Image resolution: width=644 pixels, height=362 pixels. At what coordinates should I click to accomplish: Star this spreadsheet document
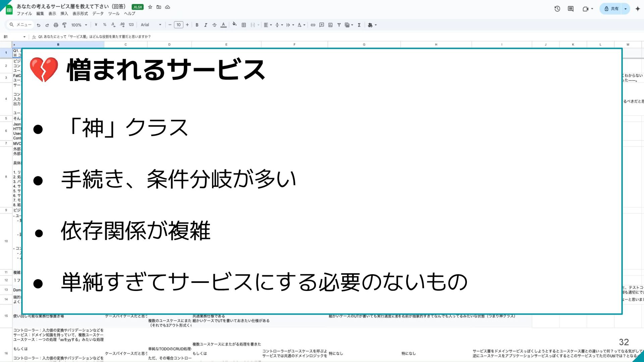point(150,7)
